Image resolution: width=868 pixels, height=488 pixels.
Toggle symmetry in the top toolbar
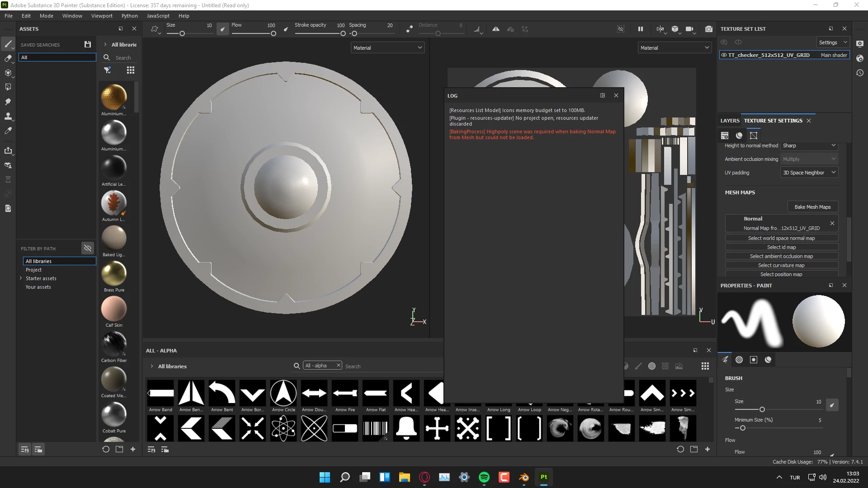click(496, 29)
